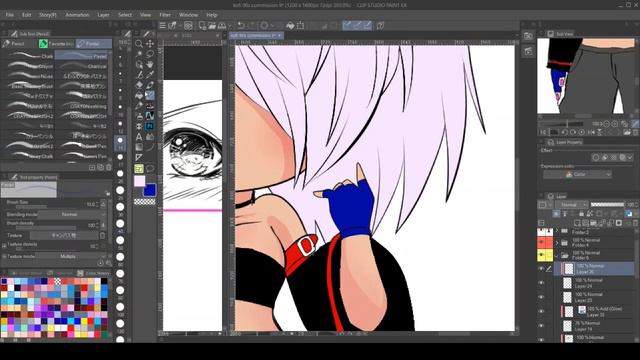Select the highlighted Pastel brush tool icon
The width and height of the screenshot is (640, 360).
click(x=150, y=96)
